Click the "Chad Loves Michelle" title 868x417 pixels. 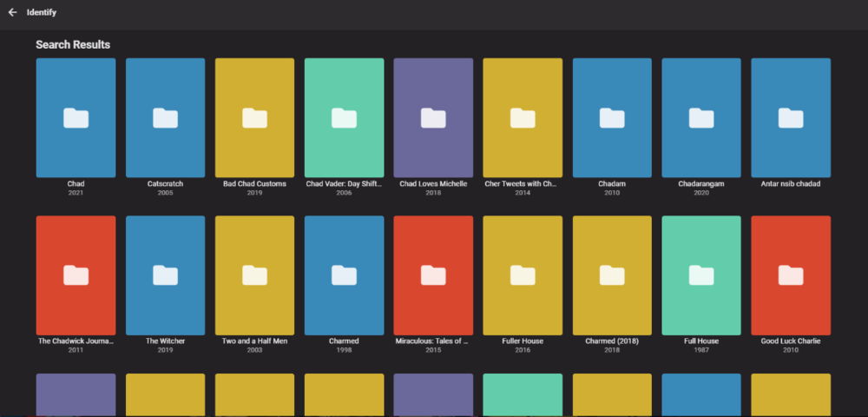(433, 184)
